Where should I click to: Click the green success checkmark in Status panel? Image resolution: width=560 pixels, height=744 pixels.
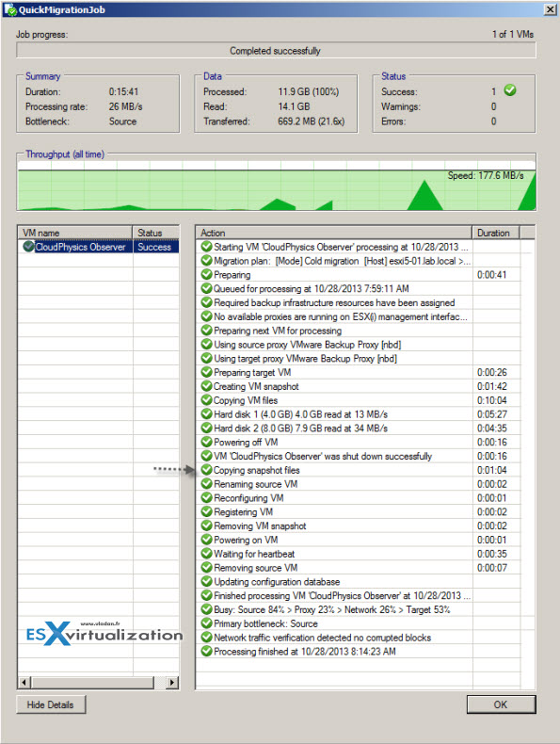pos(510,89)
